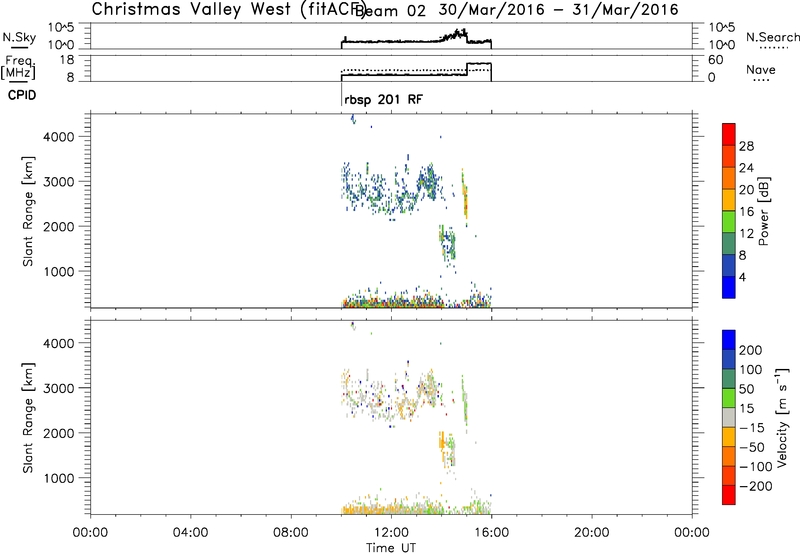This screenshot has height=554, width=800.
Task: Click the CPID start marker line before "rbsp"
Action: click(341, 95)
